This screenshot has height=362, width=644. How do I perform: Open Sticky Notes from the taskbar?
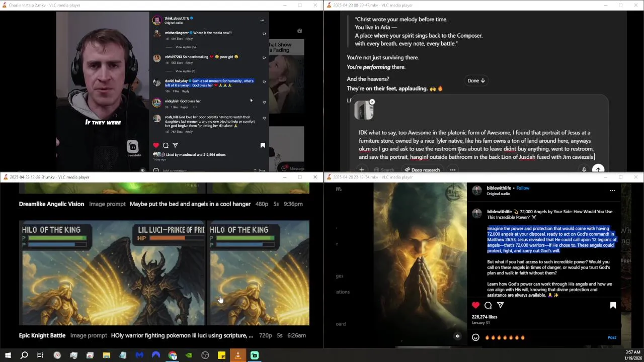coord(221,355)
